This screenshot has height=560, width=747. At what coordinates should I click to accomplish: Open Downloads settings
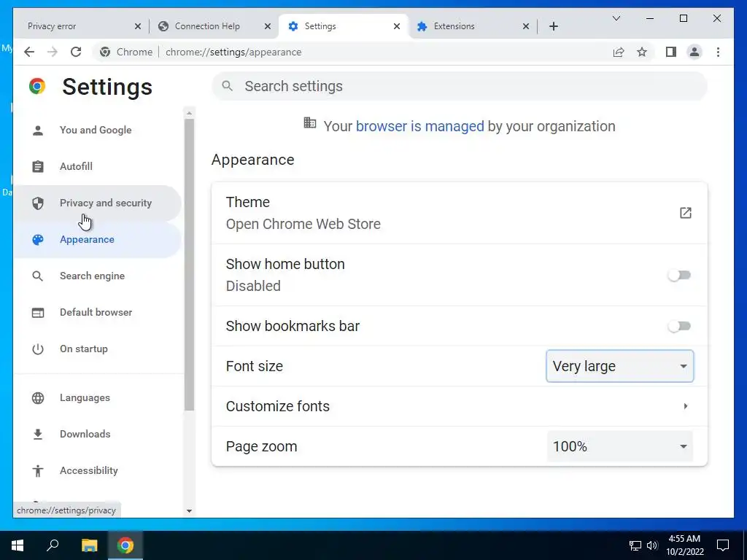point(97,435)
